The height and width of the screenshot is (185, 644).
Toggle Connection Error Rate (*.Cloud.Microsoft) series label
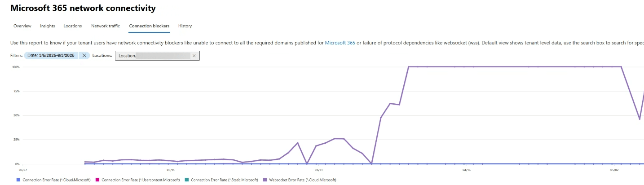[57, 180]
